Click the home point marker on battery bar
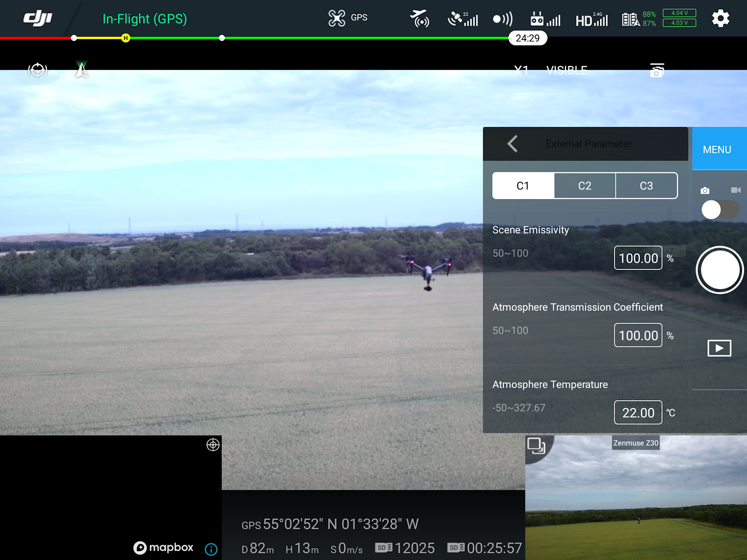Viewport: 747px width, 560px height. 125,38
